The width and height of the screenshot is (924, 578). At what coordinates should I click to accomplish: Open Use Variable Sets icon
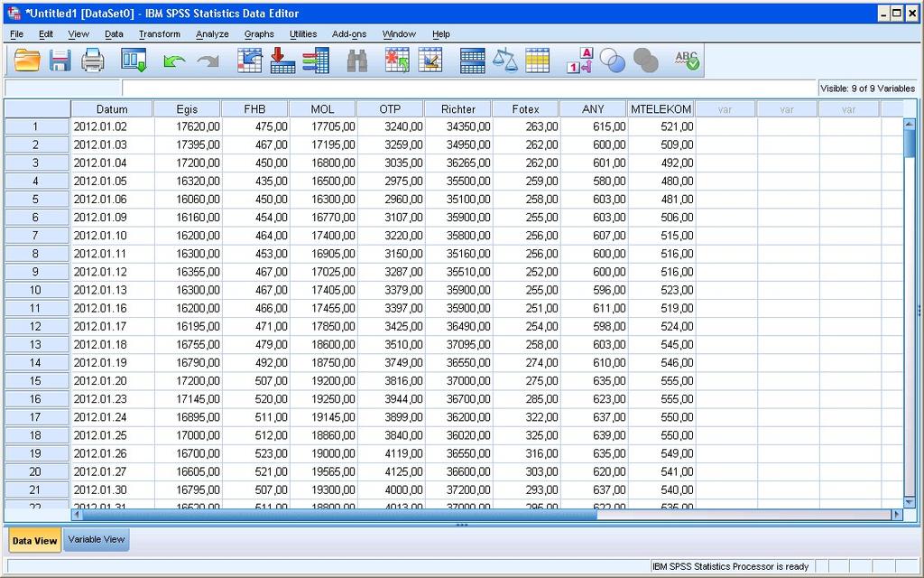[613, 61]
